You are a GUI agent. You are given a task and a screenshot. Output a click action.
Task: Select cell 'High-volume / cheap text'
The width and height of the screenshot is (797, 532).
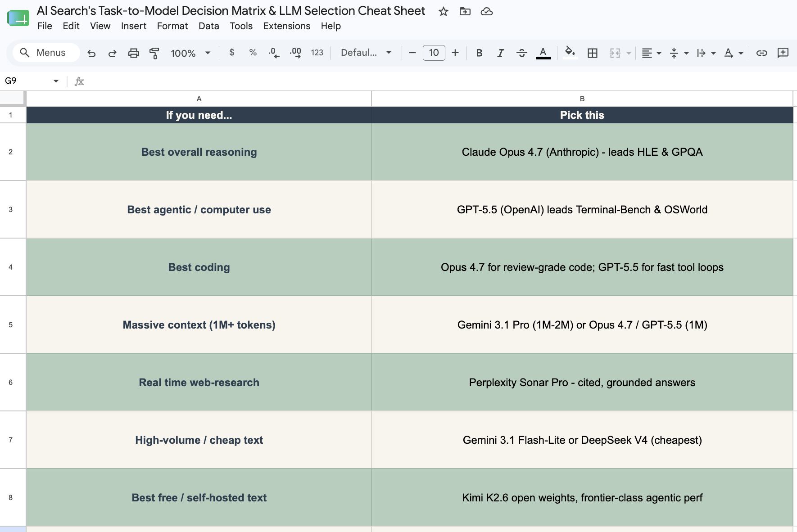[x=199, y=440]
